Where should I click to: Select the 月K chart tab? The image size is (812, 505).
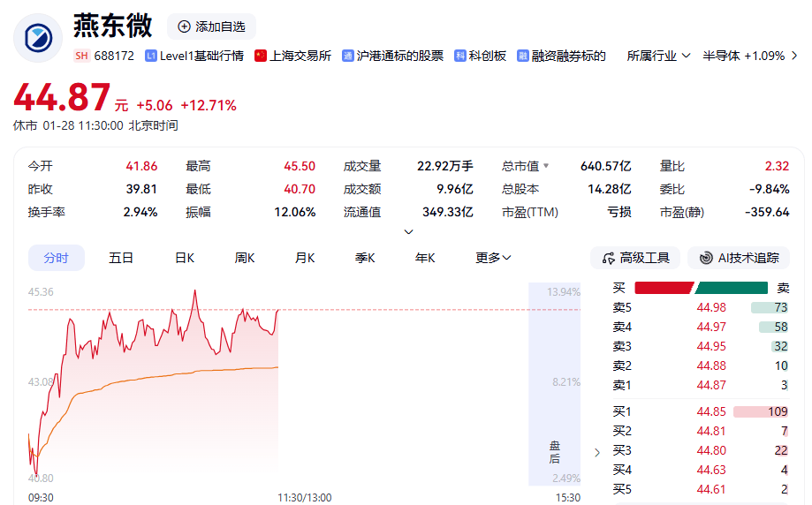tap(305, 258)
